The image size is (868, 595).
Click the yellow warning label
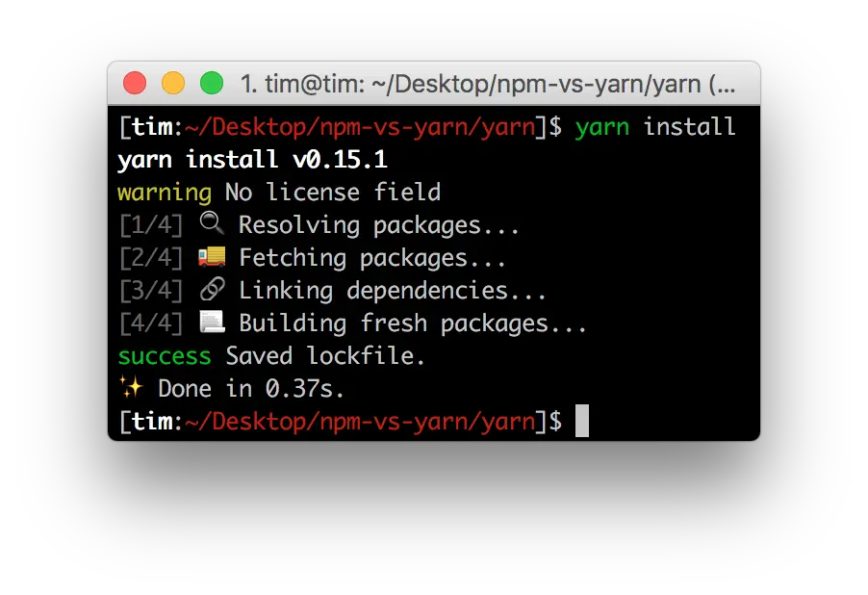pyautogui.click(x=164, y=192)
